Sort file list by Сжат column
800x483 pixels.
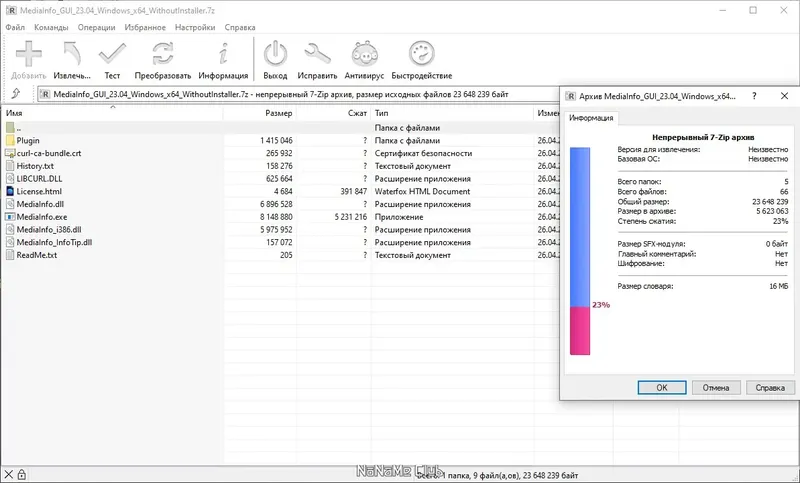coord(334,113)
